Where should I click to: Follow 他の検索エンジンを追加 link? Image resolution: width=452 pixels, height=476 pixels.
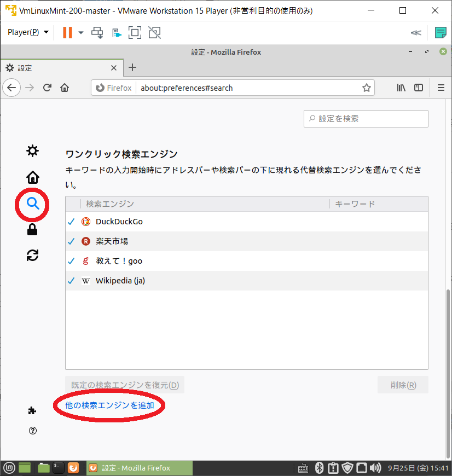point(109,405)
